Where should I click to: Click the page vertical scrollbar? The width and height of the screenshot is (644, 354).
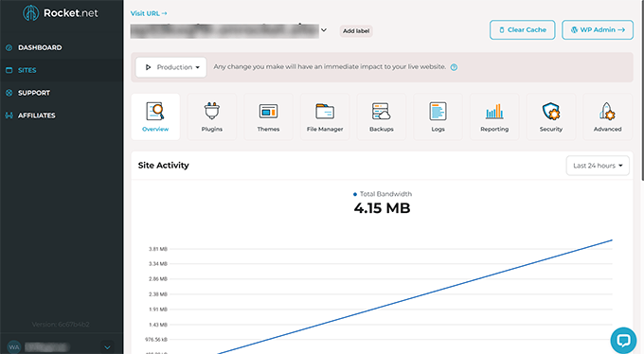[x=642, y=90]
